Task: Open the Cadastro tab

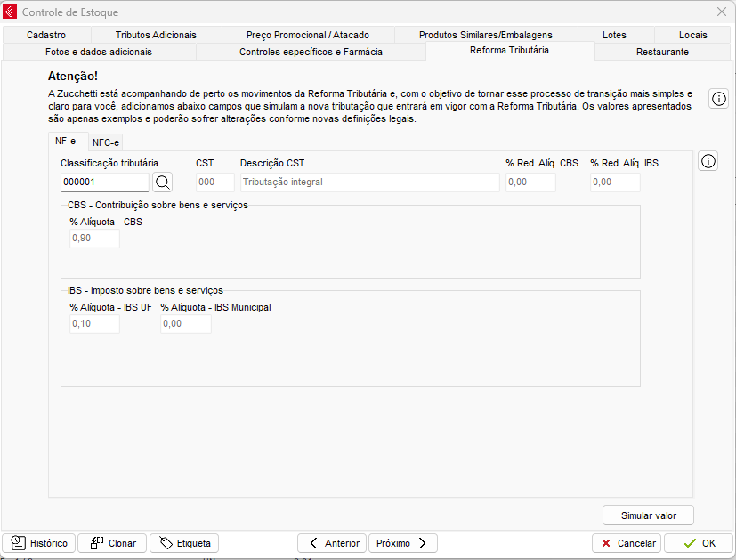Action: (x=46, y=35)
